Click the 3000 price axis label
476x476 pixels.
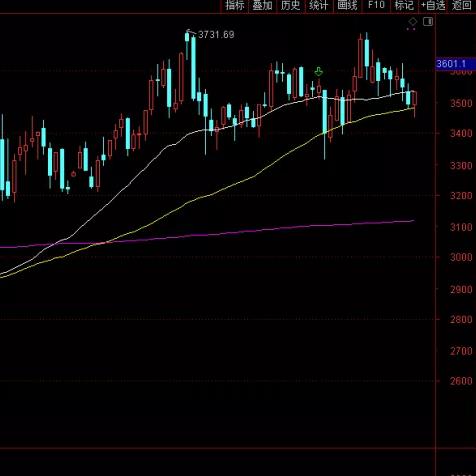tap(461, 257)
